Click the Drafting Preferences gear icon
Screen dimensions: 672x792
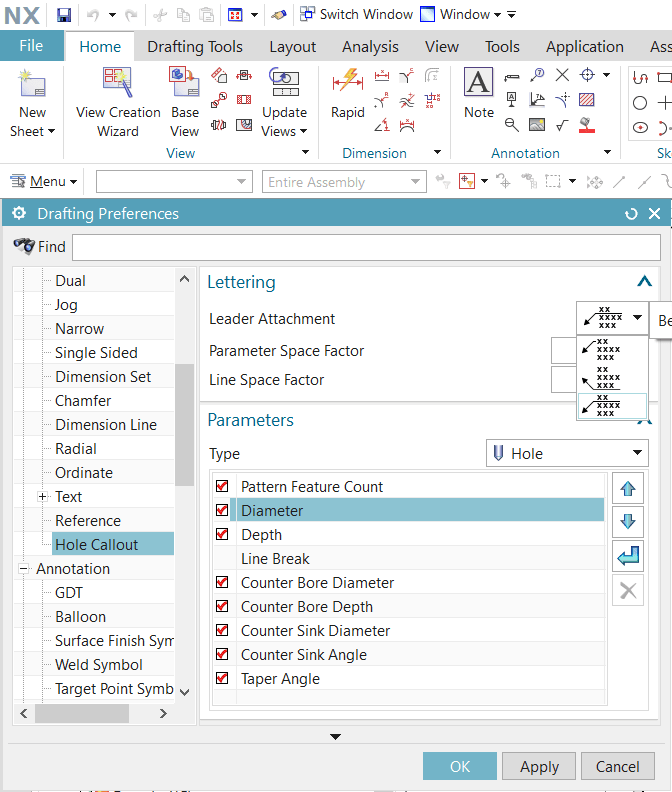click(19, 213)
